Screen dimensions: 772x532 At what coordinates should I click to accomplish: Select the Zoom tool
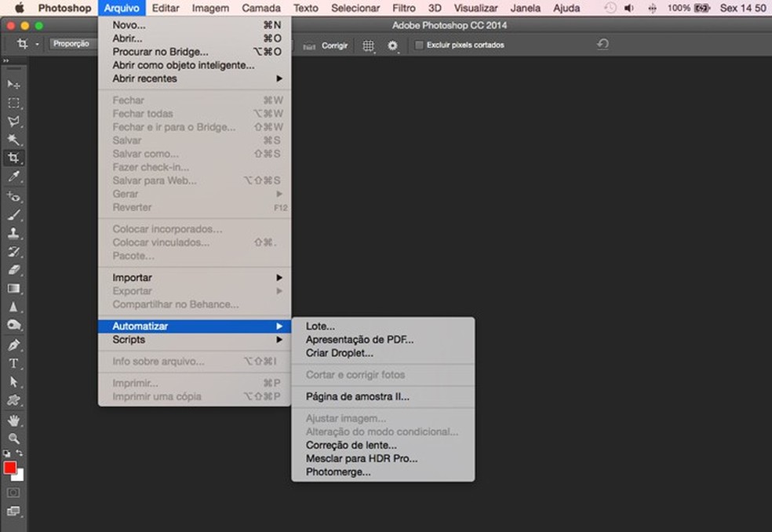click(13, 439)
